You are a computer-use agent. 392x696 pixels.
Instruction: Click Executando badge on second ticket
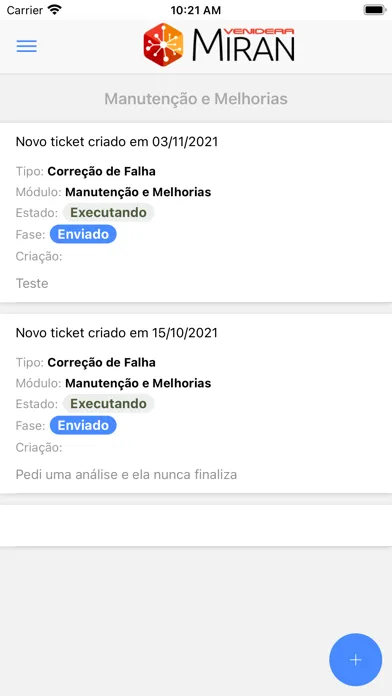tap(108, 403)
